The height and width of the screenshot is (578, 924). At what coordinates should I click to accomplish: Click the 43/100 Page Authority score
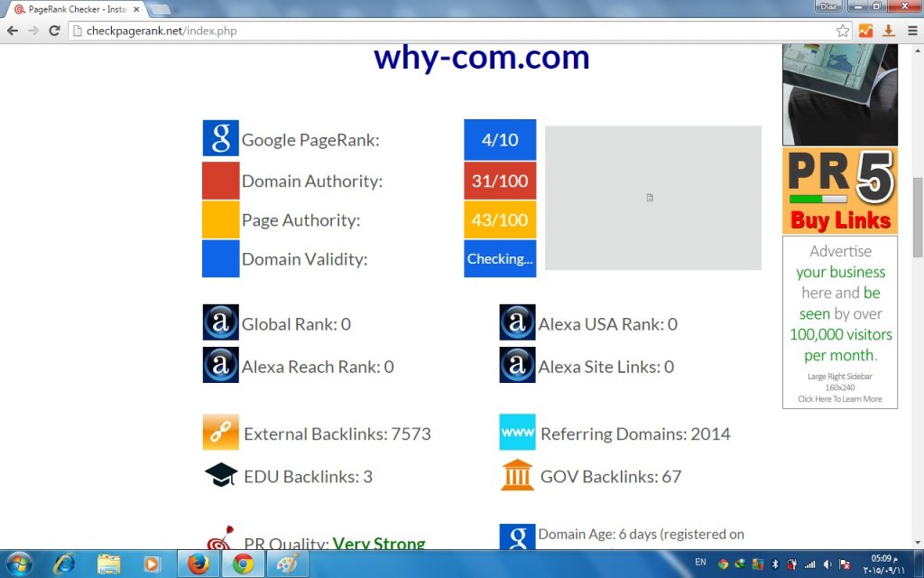pyautogui.click(x=500, y=219)
